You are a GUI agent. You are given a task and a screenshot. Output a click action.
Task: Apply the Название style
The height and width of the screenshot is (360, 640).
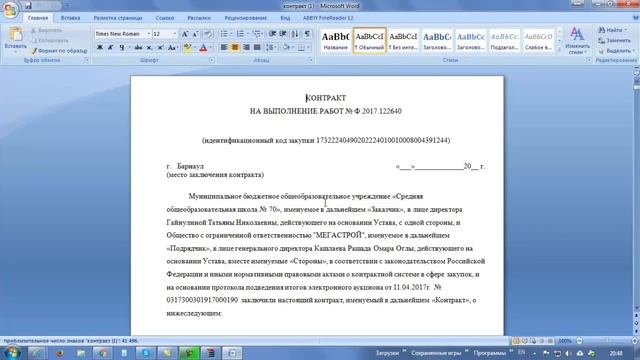[x=335, y=40]
